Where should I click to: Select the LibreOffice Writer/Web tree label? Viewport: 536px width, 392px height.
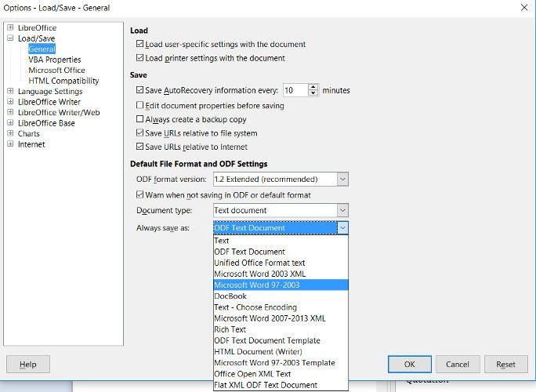59,113
